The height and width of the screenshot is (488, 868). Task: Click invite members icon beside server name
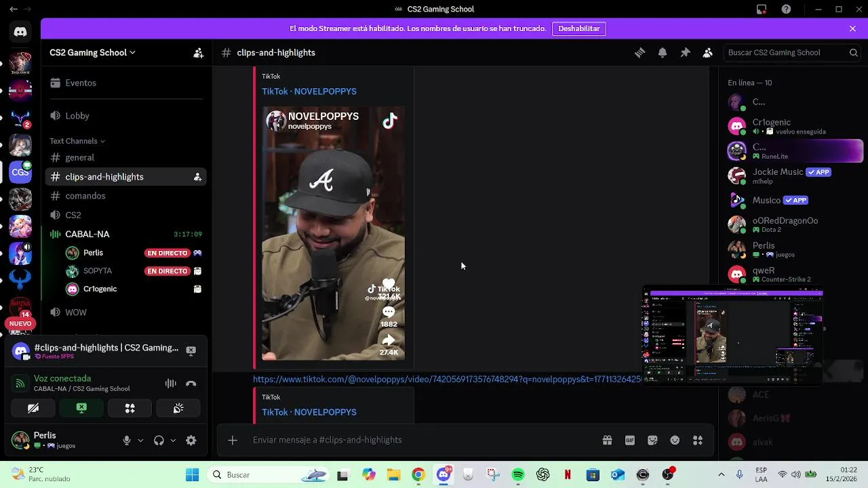click(x=198, y=53)
